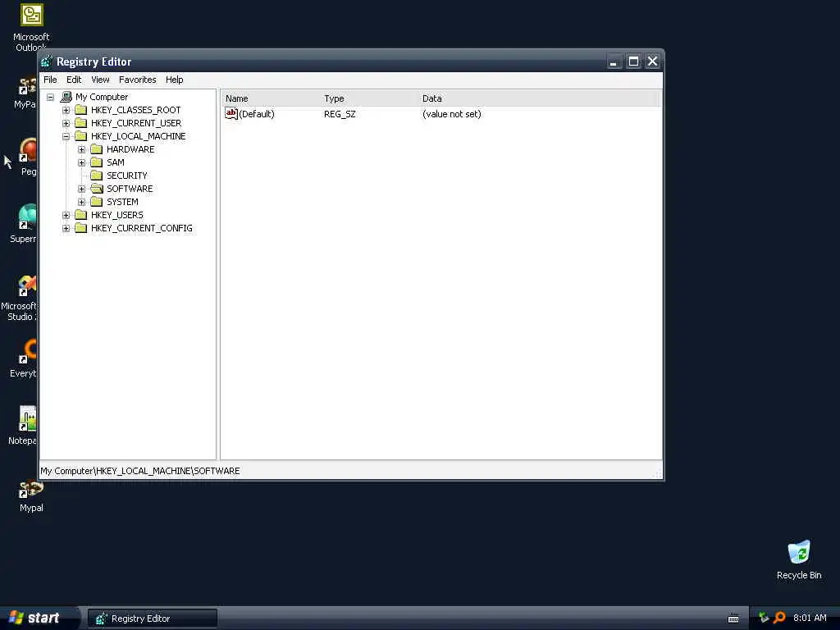
Task: Click the network connection tray icon
Action: (764, 618)
